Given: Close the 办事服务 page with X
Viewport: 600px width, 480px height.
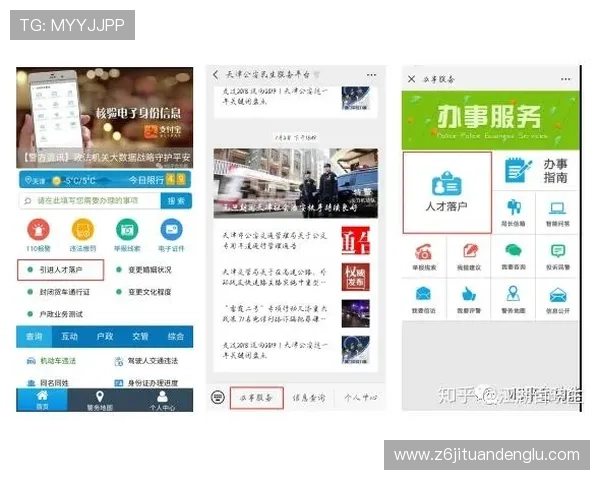Looking at the screenshot, I should click(411, 79).
